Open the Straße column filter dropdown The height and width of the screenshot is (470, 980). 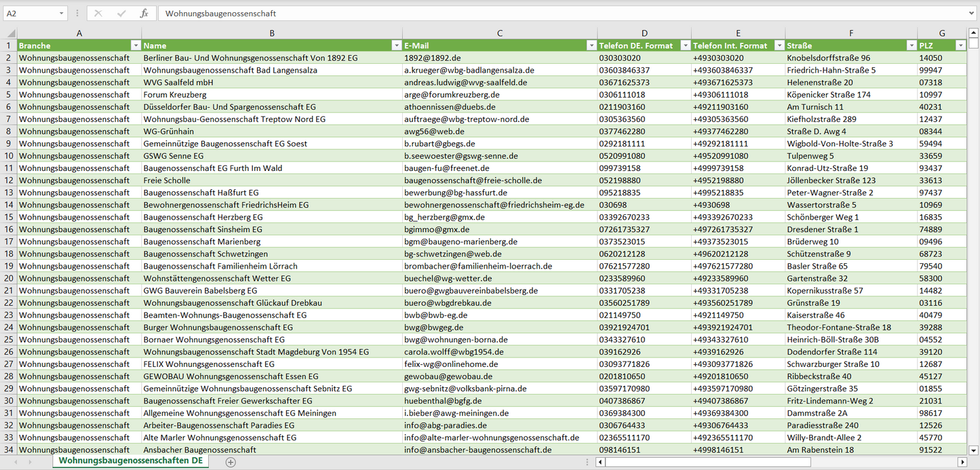pos(910,45)
